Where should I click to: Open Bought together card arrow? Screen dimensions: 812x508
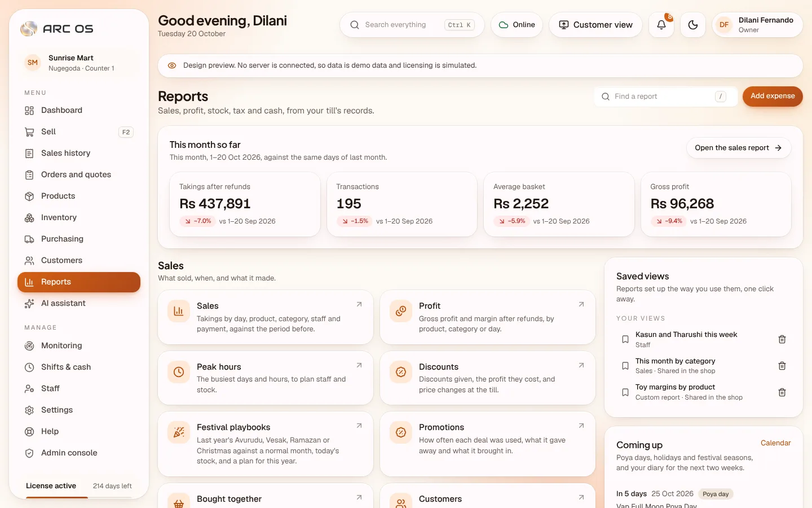pos(359,497)
